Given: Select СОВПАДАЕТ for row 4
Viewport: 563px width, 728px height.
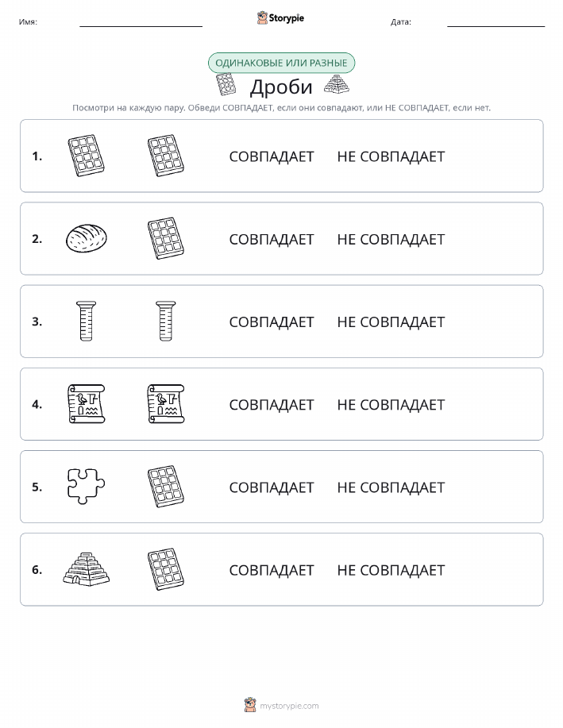Looking at the screenshot, I should [x=272, y=405].
